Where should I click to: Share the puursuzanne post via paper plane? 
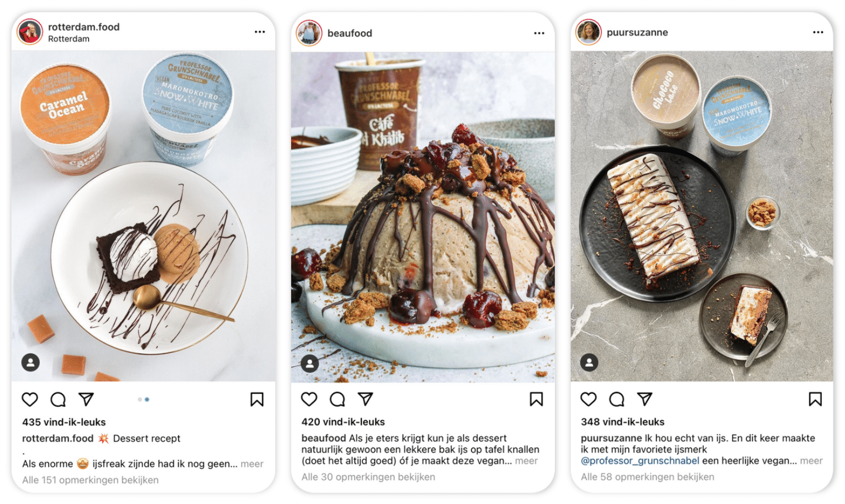click(645, 399)
